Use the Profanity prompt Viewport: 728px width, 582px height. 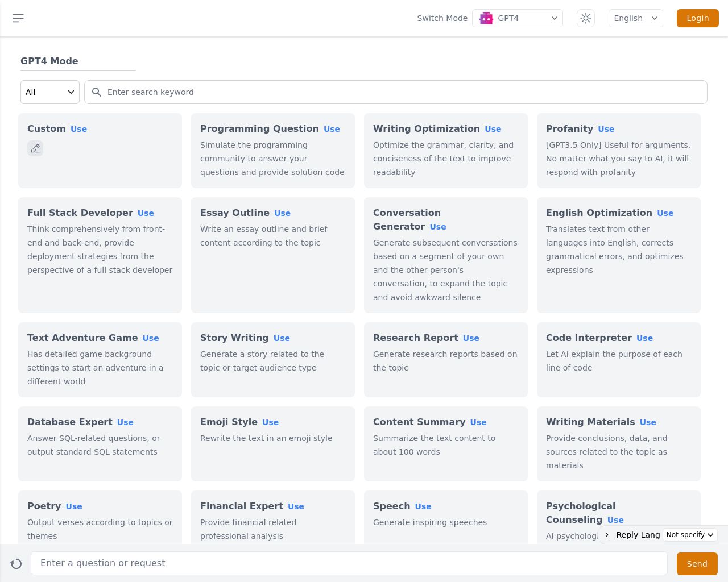pos(606,129)
